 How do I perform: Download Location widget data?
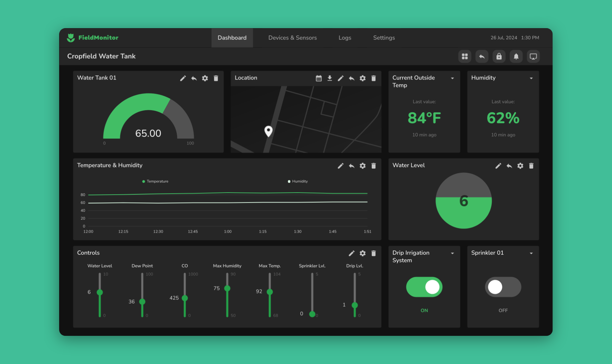click(x=330, y=78)
